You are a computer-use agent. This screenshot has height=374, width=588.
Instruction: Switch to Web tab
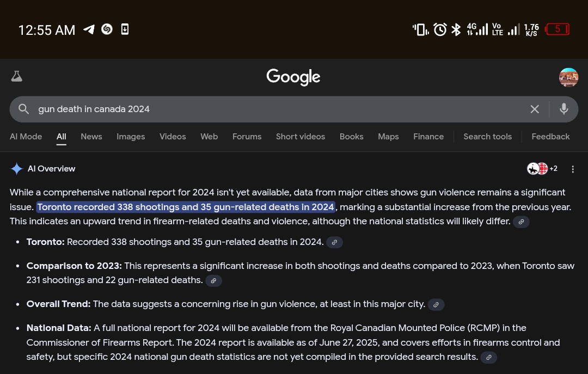[209, 137]
